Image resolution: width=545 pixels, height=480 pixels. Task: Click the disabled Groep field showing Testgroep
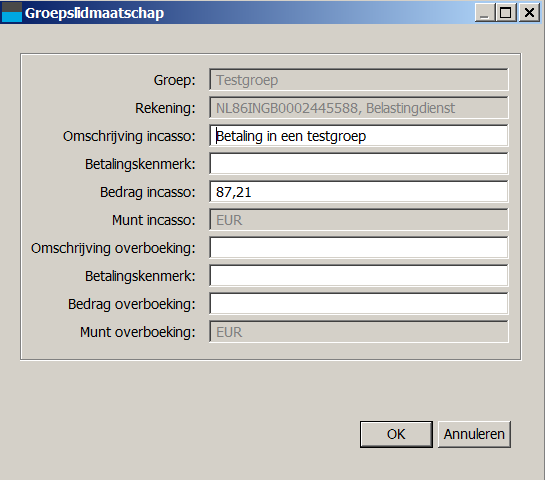359,80
